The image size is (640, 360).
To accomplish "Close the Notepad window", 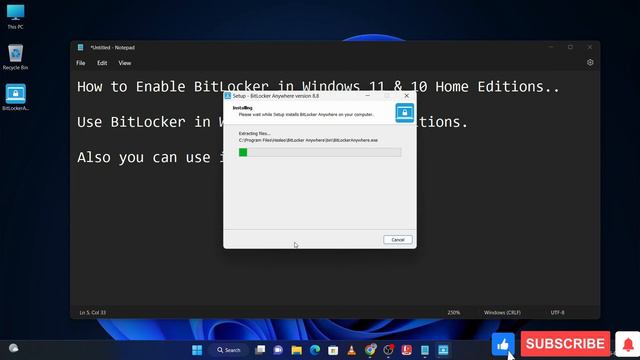I will pos(589,47).
